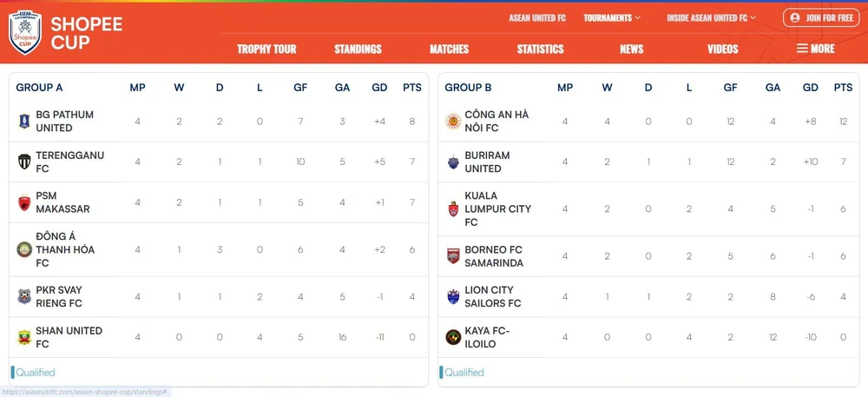The width and height of the screenshot is (868, 397).
Task: Open the Trophy Tour page
Action: [266, 50]
